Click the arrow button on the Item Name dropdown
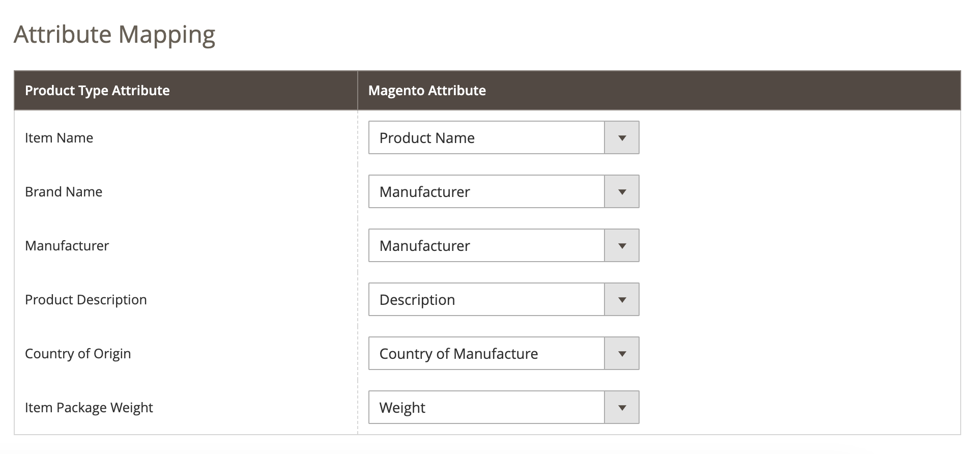 (621, 137)
